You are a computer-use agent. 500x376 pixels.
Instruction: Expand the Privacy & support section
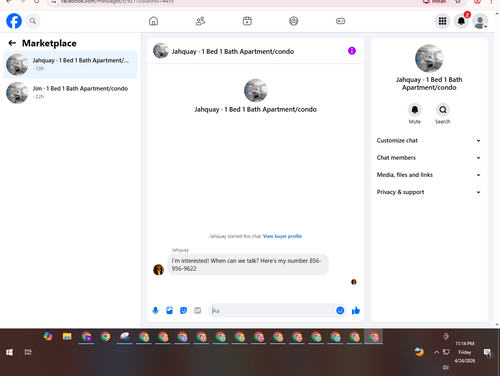429,192
